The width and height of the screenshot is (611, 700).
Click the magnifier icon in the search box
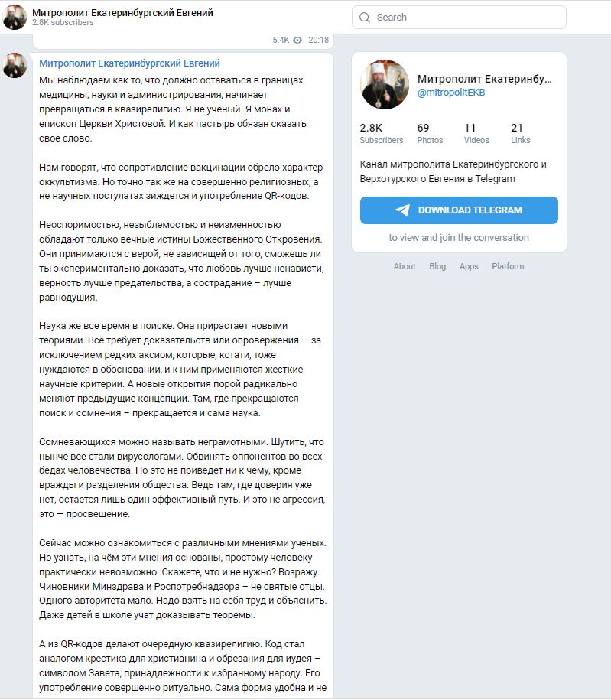pos(364,18)
